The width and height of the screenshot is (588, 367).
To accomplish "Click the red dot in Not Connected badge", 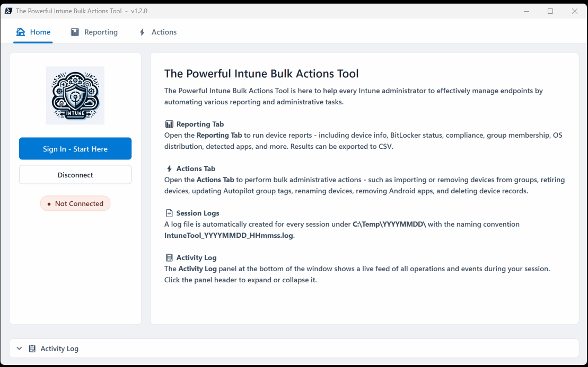I will 49,204.
